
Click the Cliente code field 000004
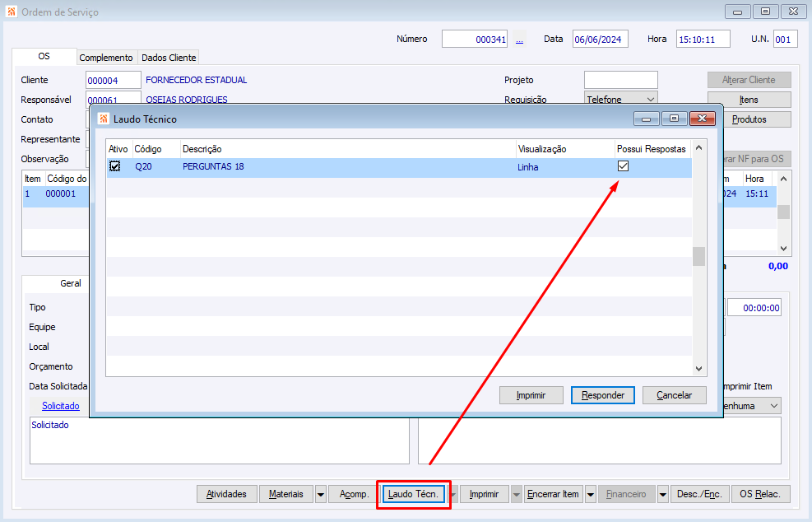tap(113, 80)
